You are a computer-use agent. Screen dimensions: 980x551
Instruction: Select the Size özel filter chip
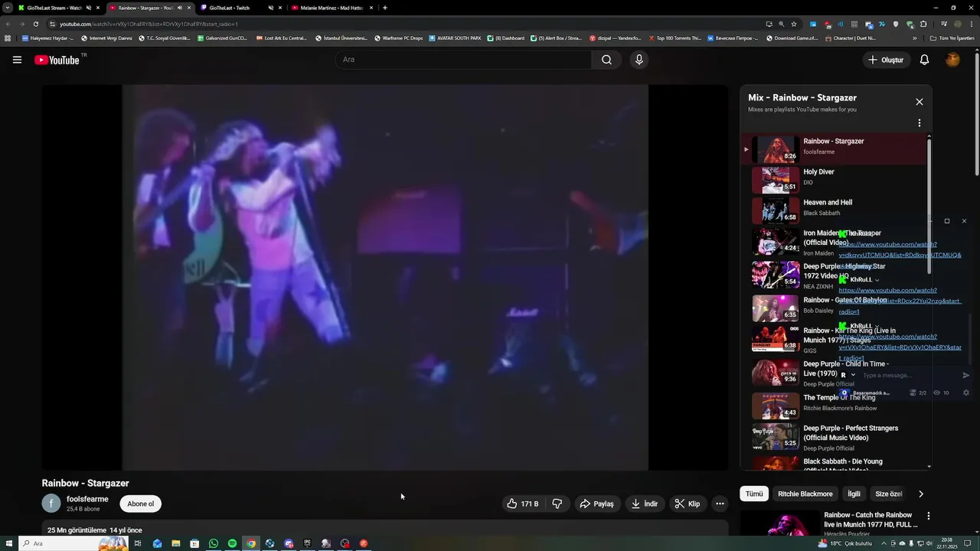point(889,494)
